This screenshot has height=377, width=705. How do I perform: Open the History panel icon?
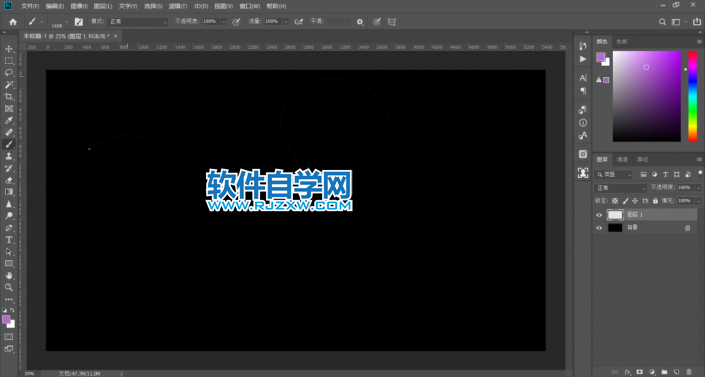point(583,46)
